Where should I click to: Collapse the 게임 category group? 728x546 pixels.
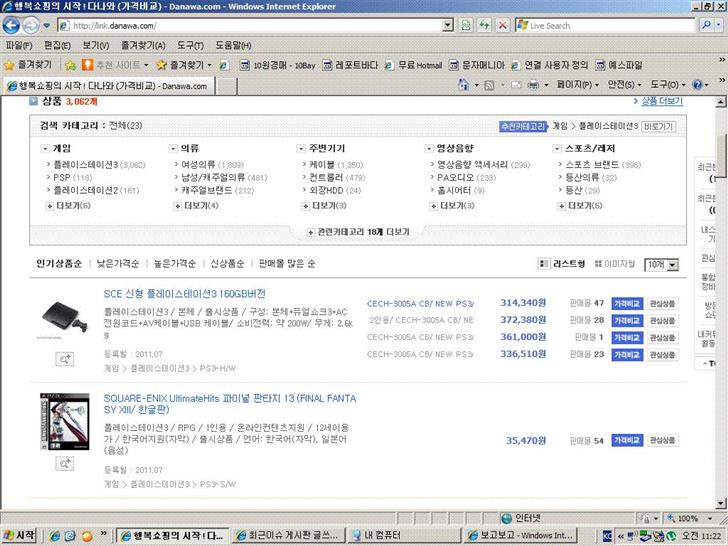point(45,149)
